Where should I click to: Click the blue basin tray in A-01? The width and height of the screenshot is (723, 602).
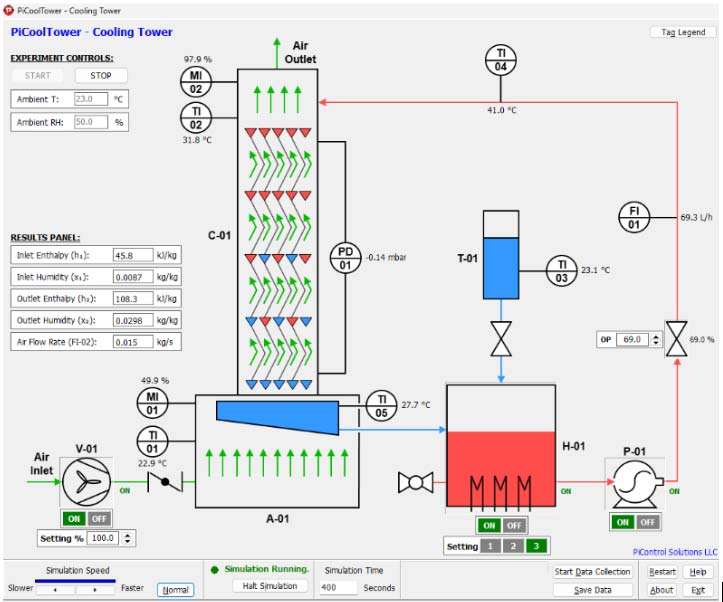click(x=278, y=418)
